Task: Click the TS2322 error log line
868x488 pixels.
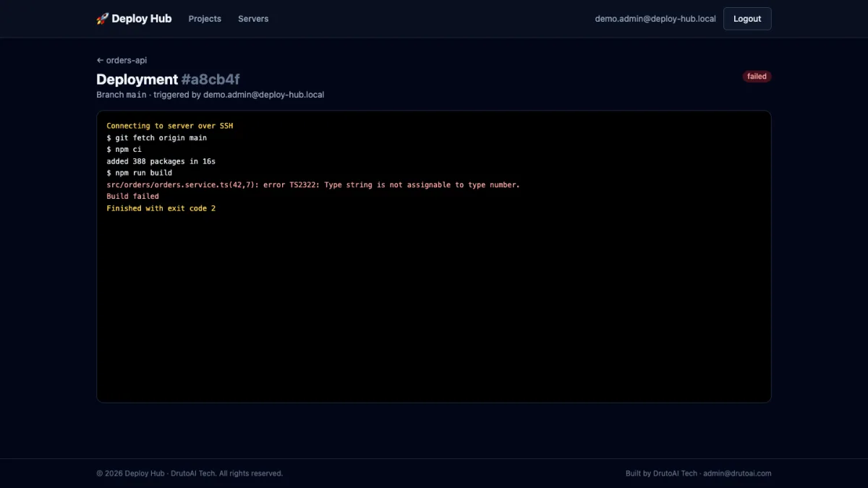Action: (x=313, y=184)
